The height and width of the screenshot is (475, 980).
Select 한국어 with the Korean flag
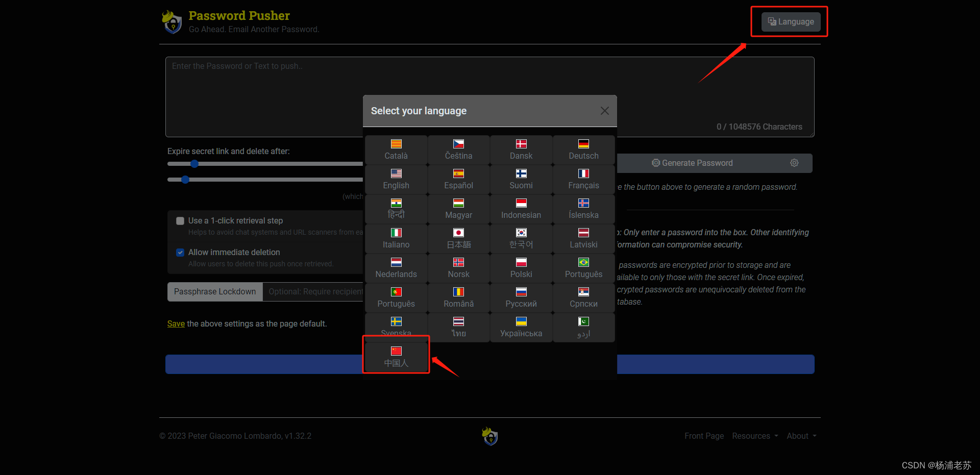coord(521,239)
